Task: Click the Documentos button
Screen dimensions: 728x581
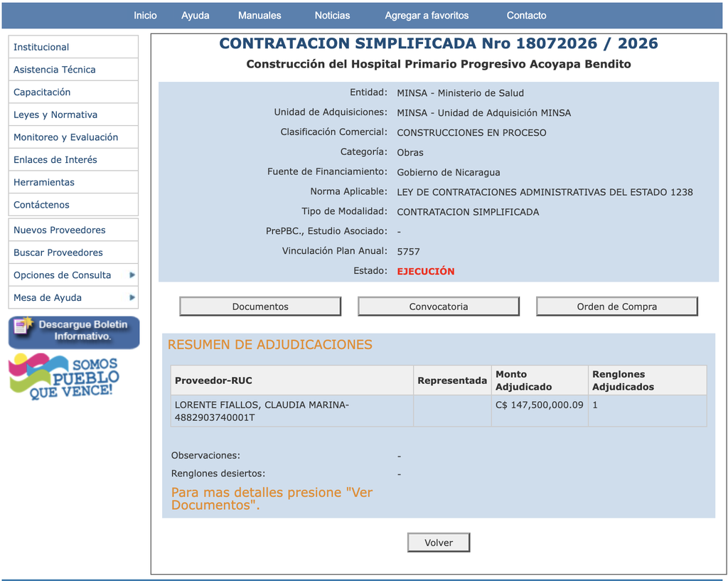Action: click(260, 307)
